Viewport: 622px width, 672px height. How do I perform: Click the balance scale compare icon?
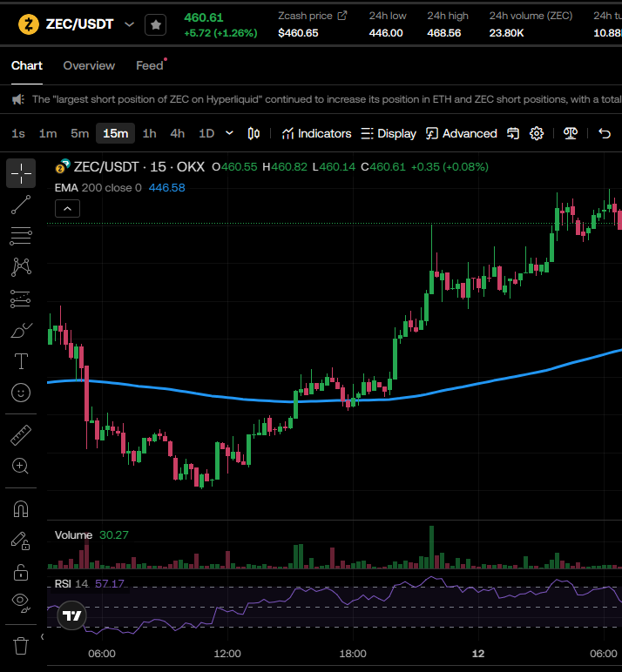[570, 134]
